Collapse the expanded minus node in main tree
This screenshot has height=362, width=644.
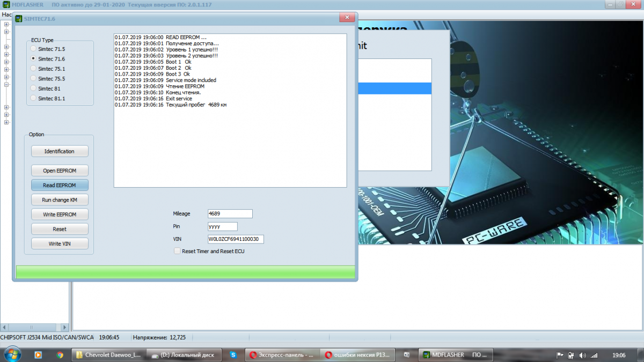(x=6, y=84)
